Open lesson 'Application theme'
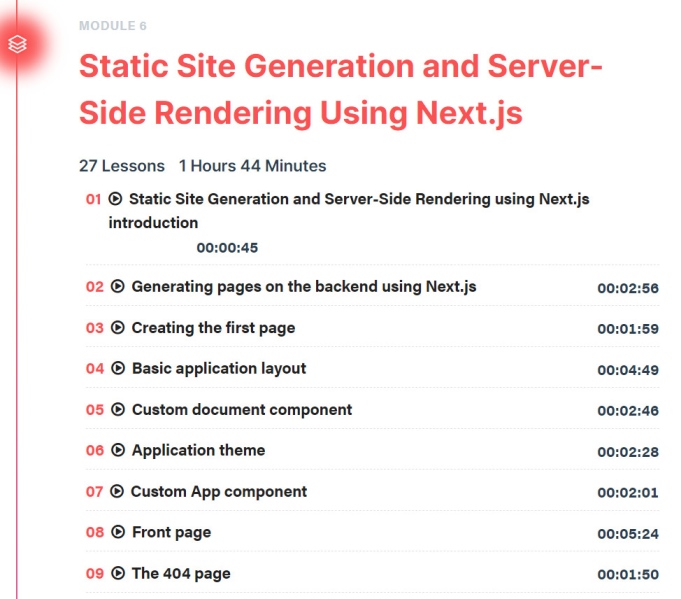Viewport: 681px width, 599px height. click(198, 450)
